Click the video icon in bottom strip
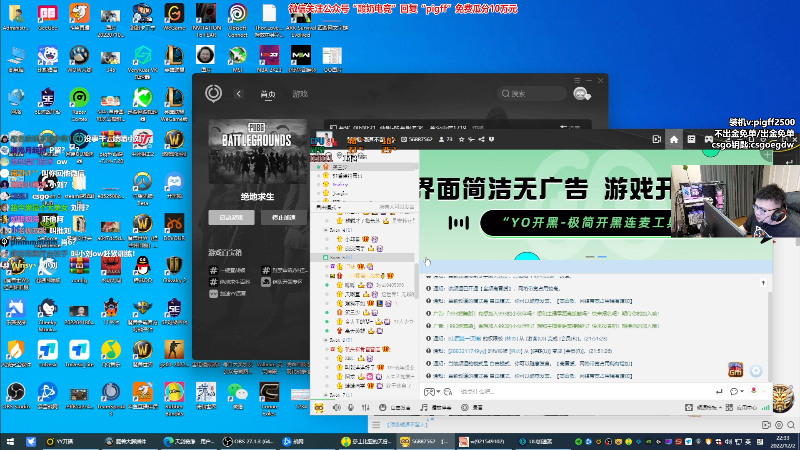The image size is (800, 450). click(765, 424)
